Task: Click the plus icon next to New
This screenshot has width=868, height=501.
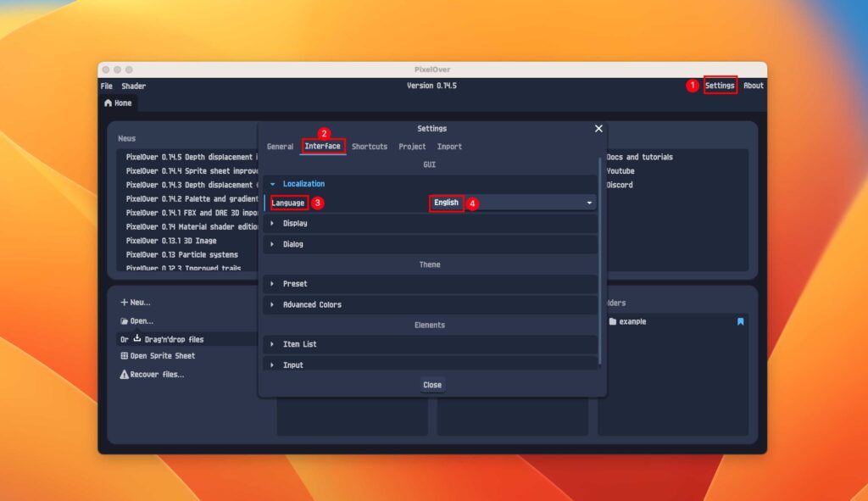Action: pyautogui.click(x=125, y=303)
